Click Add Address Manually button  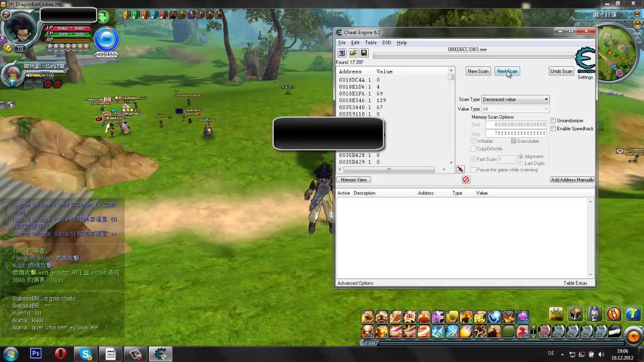pos(572,180)
